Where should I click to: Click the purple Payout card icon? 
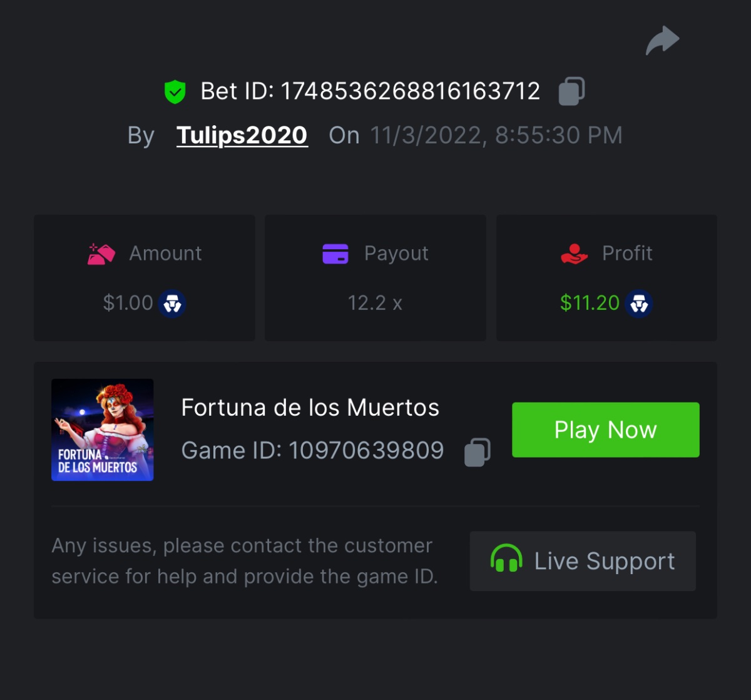tap(335, 254)
